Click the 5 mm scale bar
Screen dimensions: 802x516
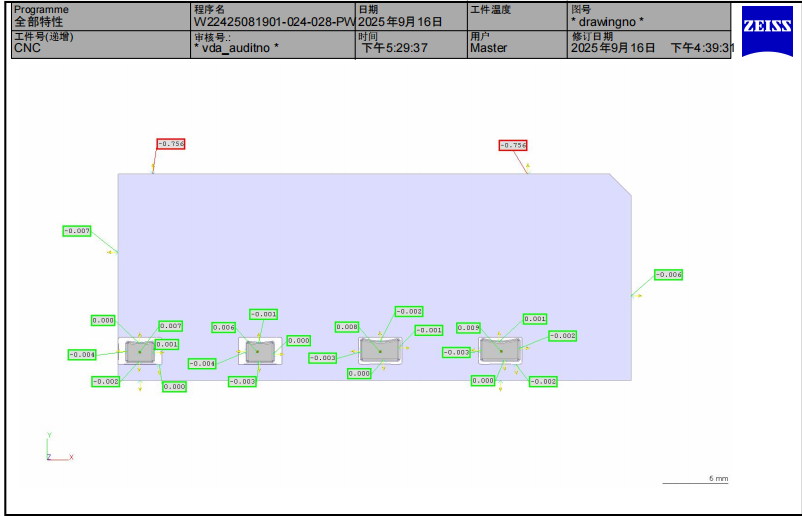(x=695, y=481)
